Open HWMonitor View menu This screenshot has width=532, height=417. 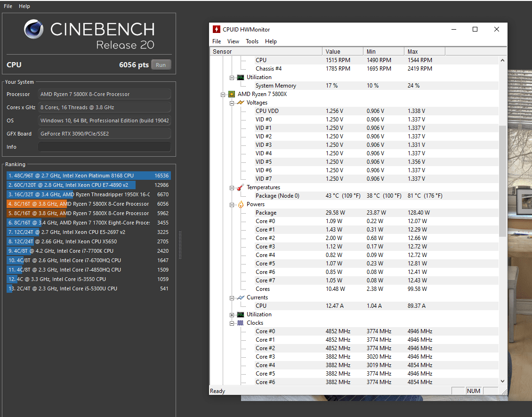tap(233, 41)
